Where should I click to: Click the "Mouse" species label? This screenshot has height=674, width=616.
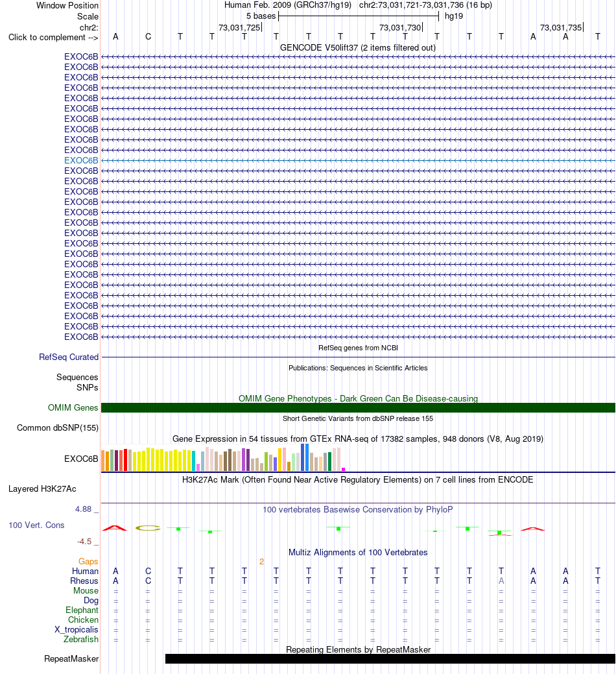pos(86,590)
